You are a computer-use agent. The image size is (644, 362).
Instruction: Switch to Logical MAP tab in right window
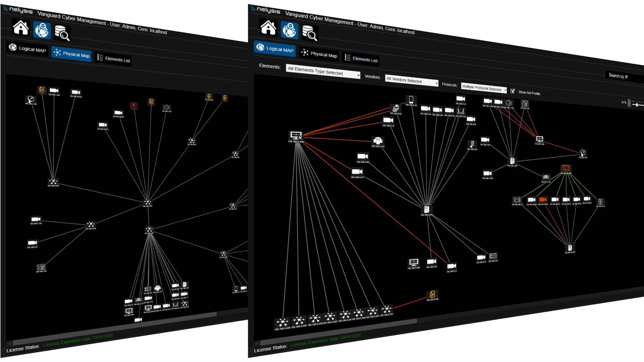[x=275, y=49]
